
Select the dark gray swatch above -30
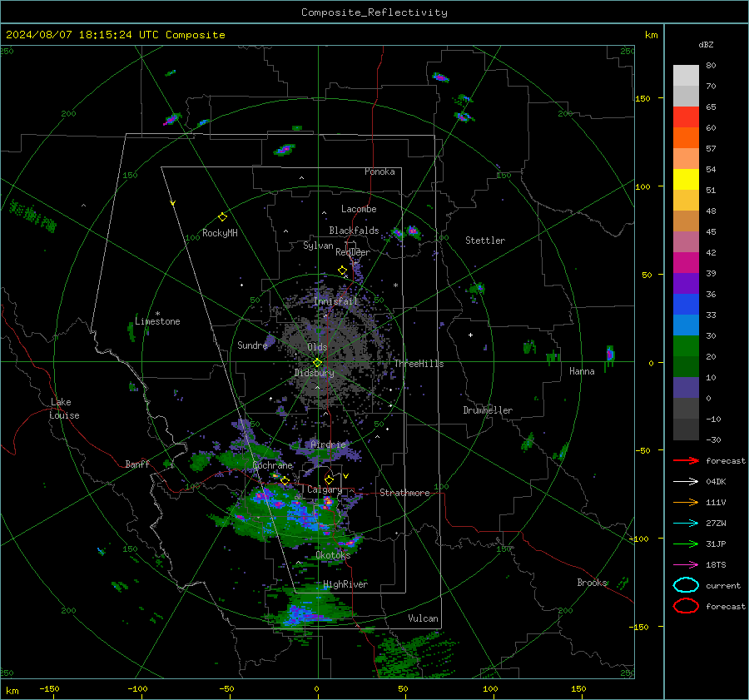[x=686, y=429]
